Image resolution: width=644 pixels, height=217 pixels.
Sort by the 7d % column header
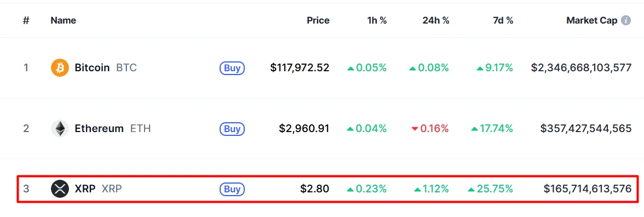[503, 21]
